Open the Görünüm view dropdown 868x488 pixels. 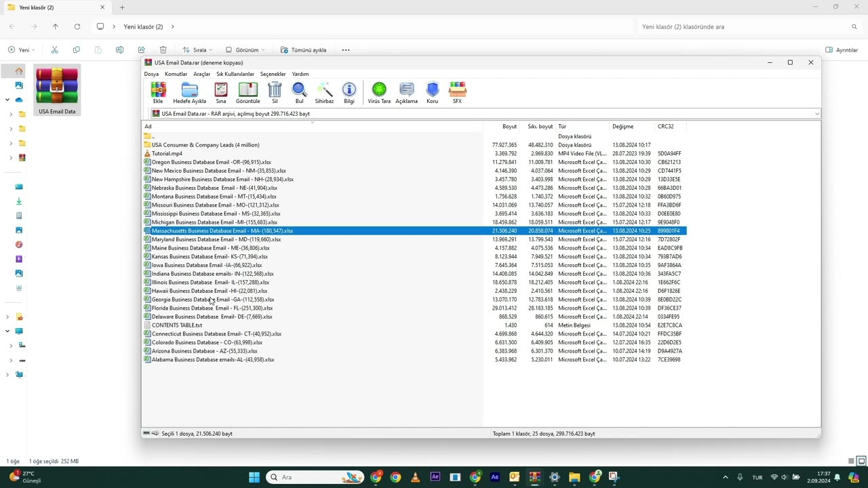(244, 49)
